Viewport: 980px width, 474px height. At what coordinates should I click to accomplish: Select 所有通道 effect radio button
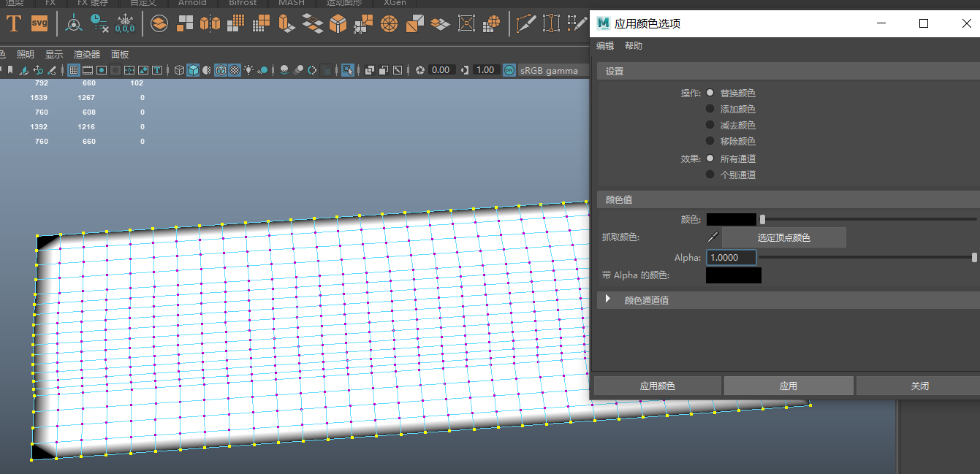tap(710, 158)
